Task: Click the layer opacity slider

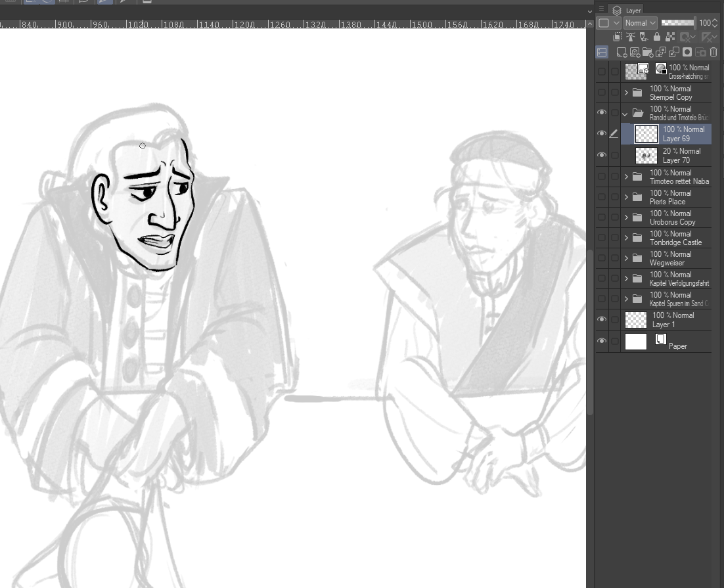Action: tap(677, 23)
